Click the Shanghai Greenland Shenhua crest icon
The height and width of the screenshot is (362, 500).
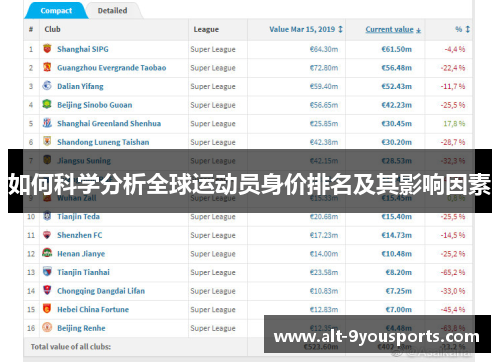coord(47,123)
